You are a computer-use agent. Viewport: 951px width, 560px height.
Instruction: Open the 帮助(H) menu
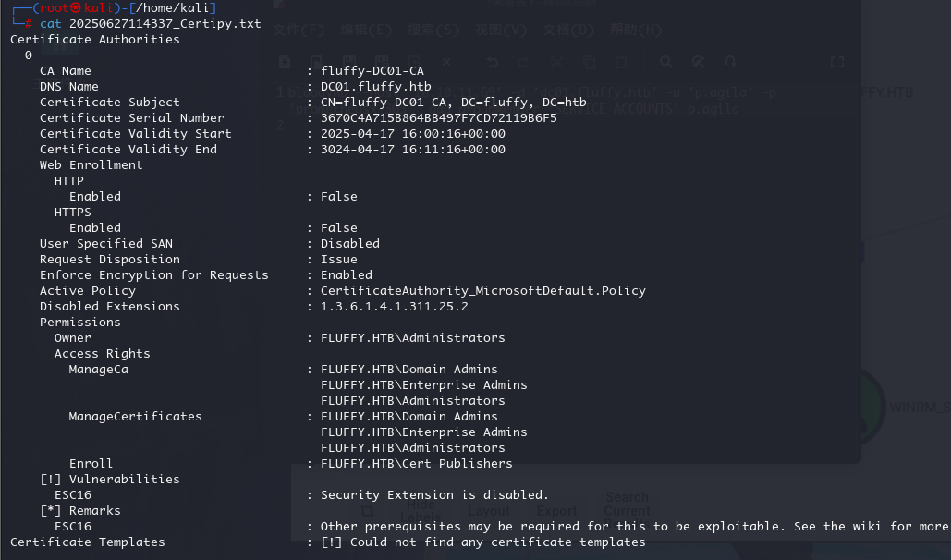tap(636, 30)
